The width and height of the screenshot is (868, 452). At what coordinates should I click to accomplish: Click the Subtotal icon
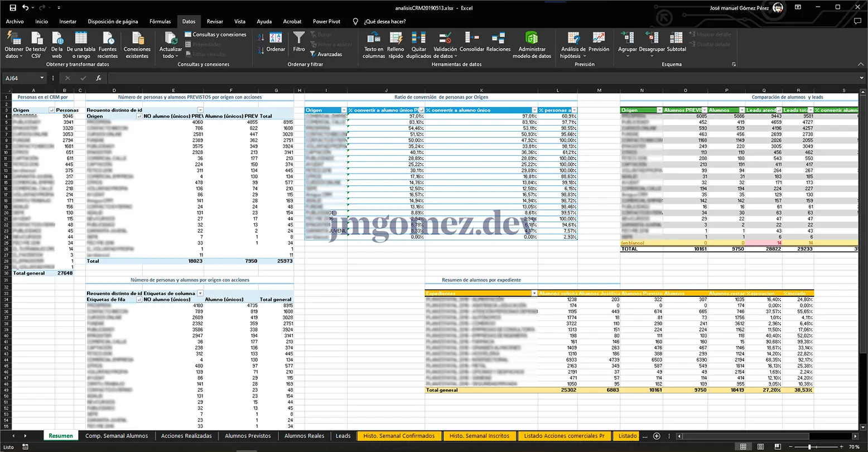[676, 39]
